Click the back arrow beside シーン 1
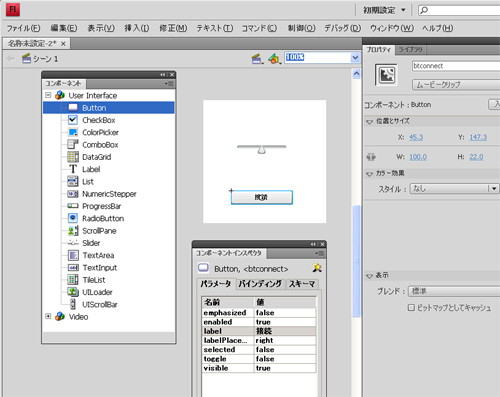Image resolution: width=500 pixels, height=397 pixels. click(x=11, y=59)
